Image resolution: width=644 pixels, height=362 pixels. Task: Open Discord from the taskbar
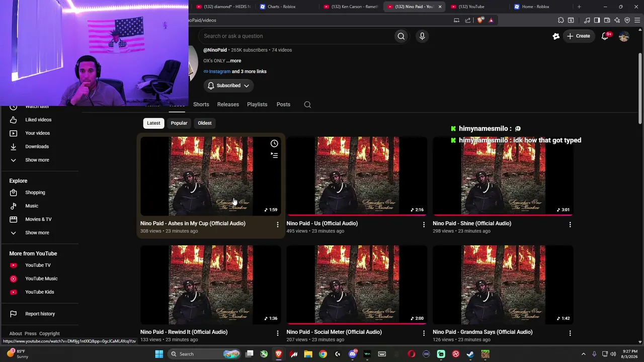(353, 354)
